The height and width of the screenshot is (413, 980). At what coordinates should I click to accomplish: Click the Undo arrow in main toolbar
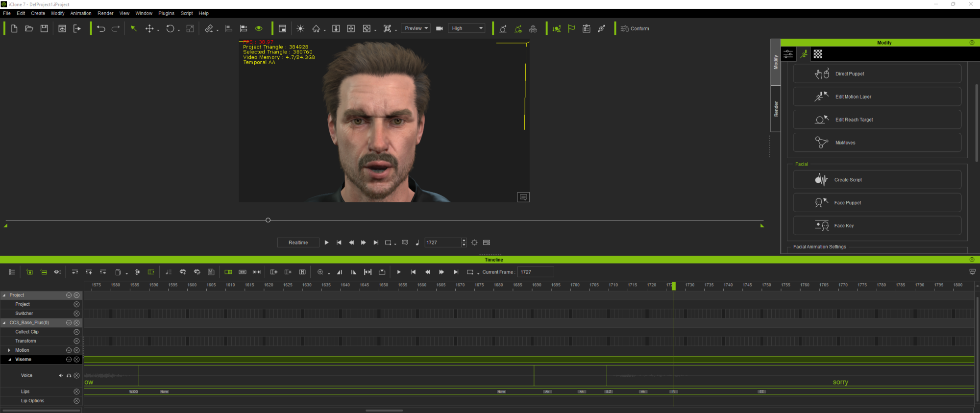tap(101, 28)
